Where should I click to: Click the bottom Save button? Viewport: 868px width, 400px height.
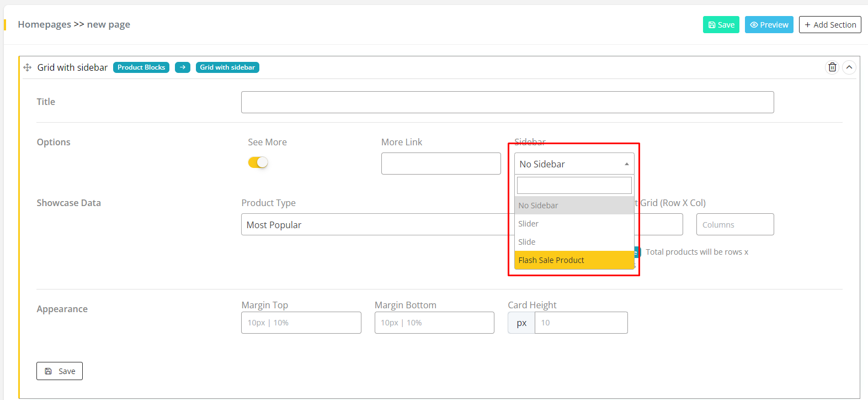60,371
